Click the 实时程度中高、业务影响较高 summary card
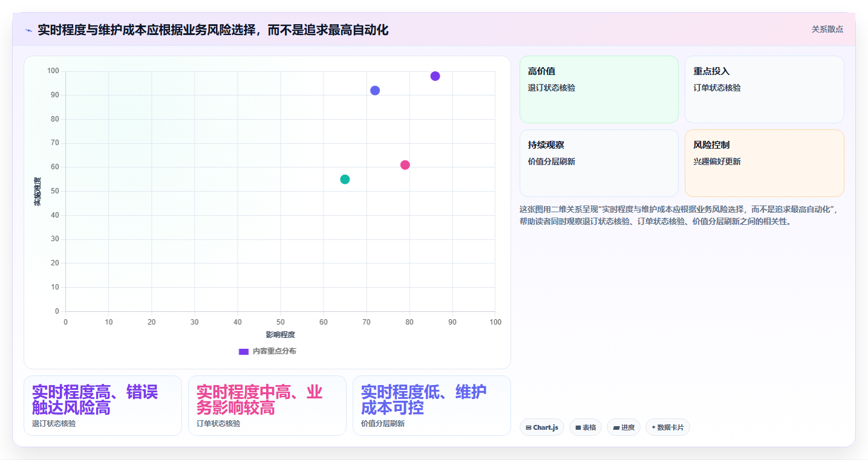 point(267,406)
